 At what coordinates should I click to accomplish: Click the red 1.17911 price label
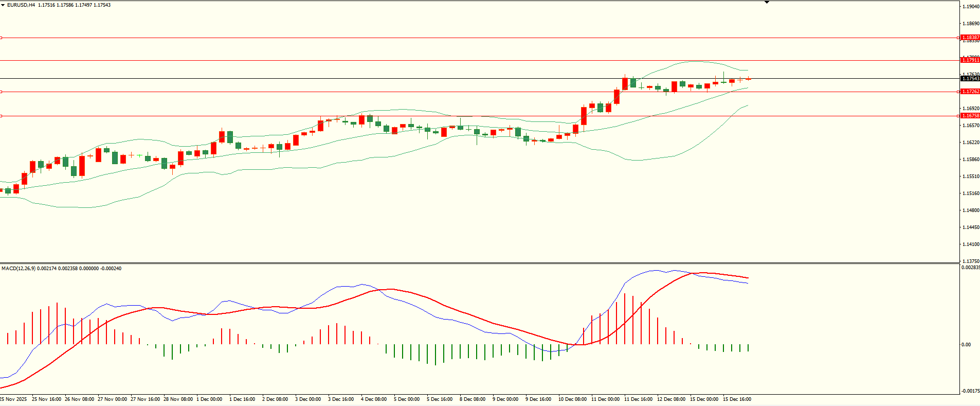970,60
